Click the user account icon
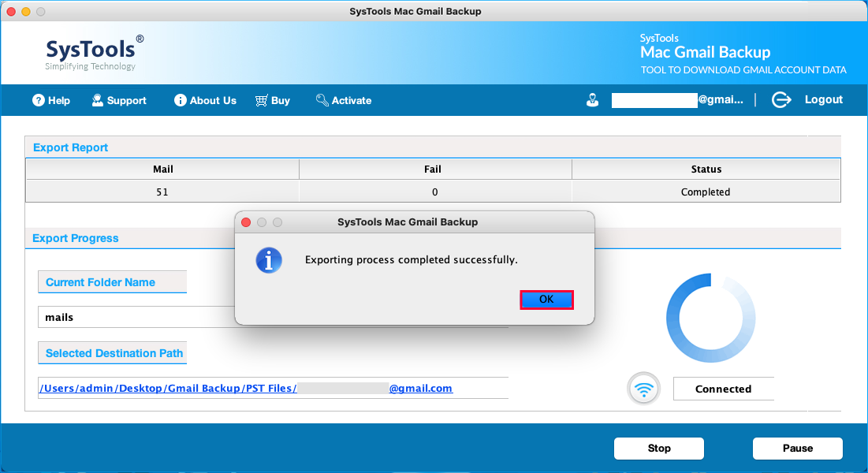Image resolution: width=868 pixels, height=473 pixels. pos(592,100)
